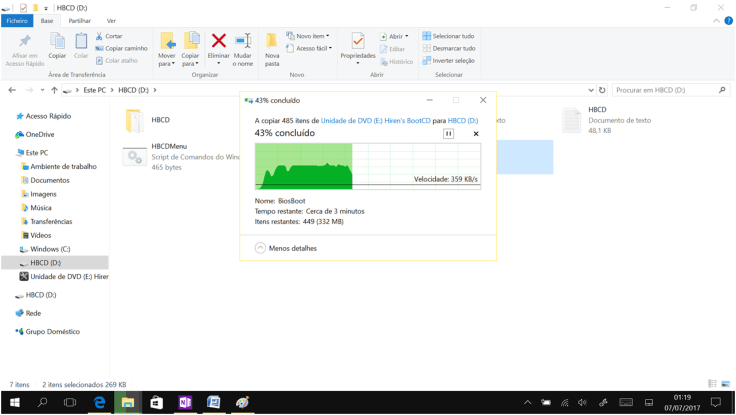Image resolution: width=736 pixels, height=415 pixels.
Task: Switch to the Partilhar ribbon tab
Action: 79,20
